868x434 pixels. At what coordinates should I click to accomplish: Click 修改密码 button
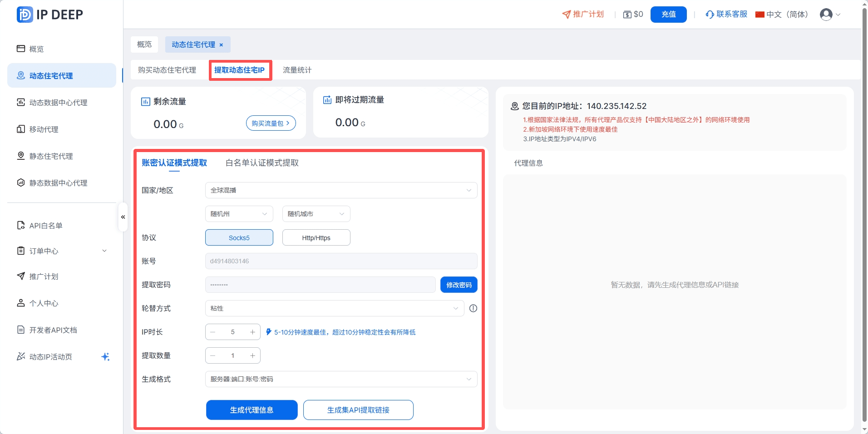[x=459, y=285]
